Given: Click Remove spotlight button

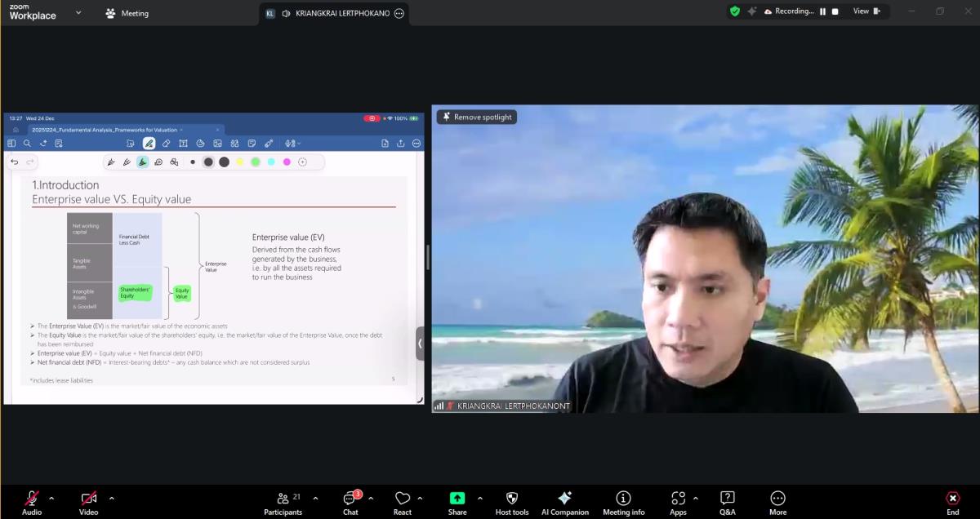Looking at the screenshot, I should tap(477, 117).
